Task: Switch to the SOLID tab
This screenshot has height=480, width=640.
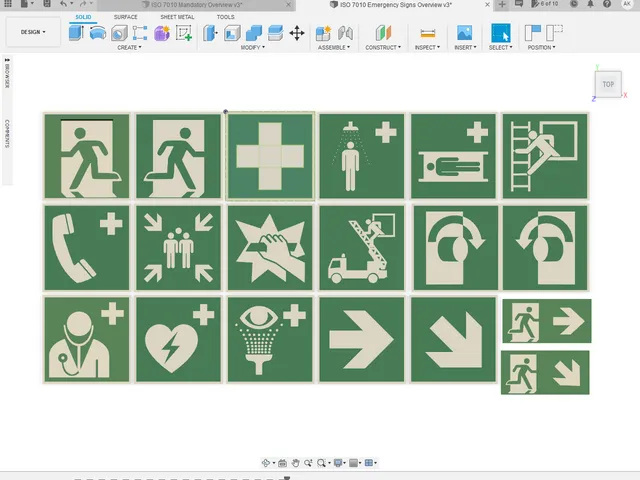Action: (x=83, y=17)
